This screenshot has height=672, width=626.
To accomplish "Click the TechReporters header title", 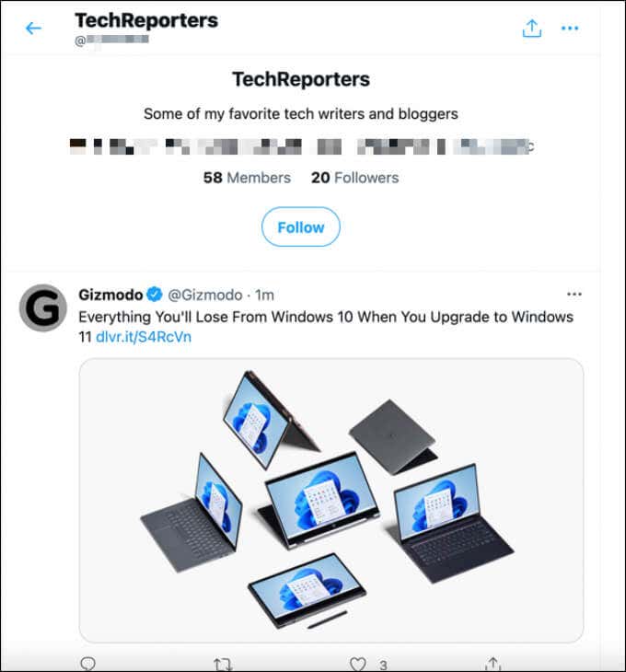I will pyautogui.click(x=146, y=20).
